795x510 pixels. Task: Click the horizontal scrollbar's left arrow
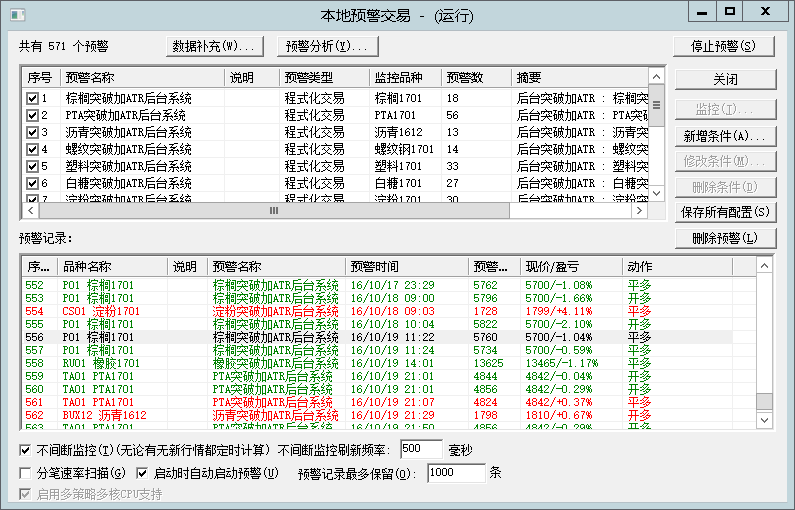pos(29,212)
